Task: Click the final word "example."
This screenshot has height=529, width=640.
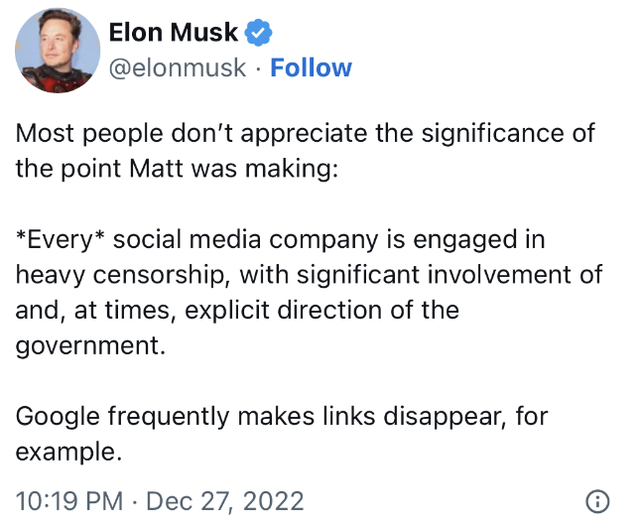Action: tap(68, 449)
